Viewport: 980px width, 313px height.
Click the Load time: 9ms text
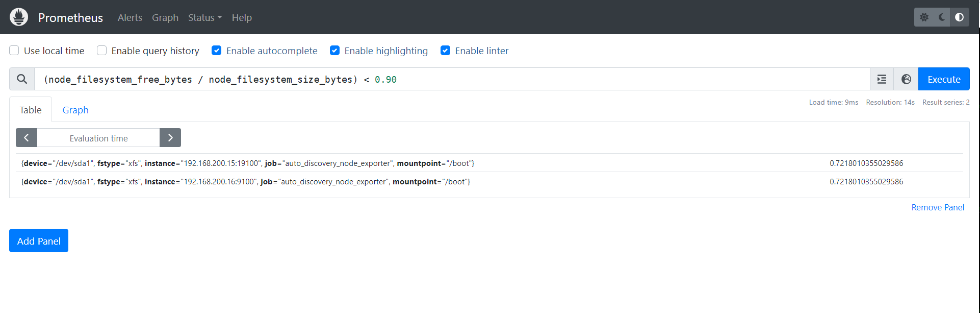point(834,102)
